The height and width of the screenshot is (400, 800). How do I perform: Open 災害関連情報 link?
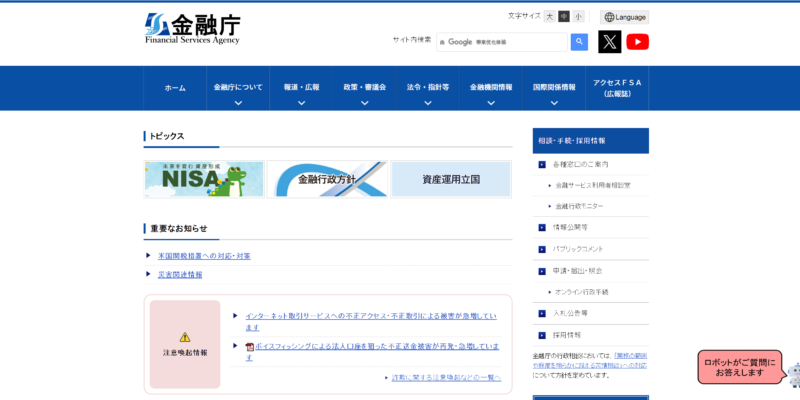click(x=180, y=274)
